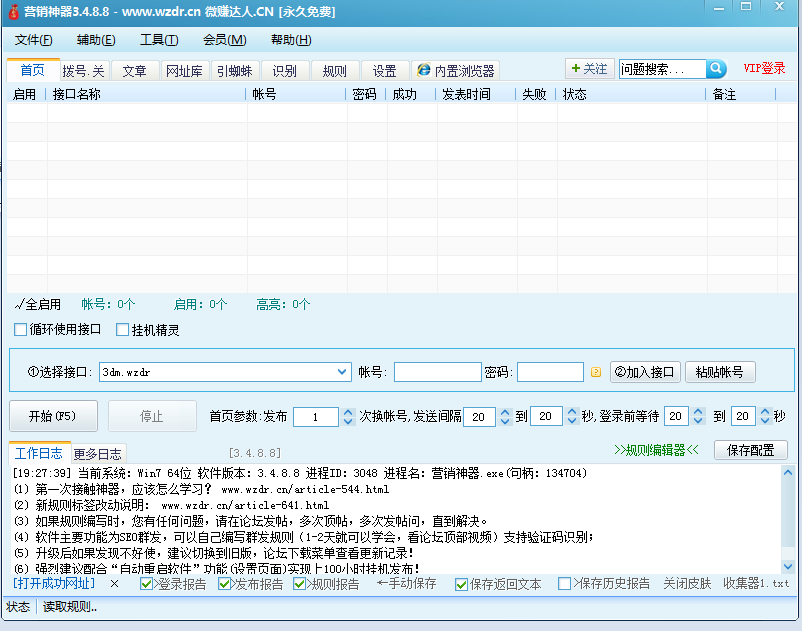
Task: Click the X icon next to 打开成功网址
Action: click(x=114, y=584)
